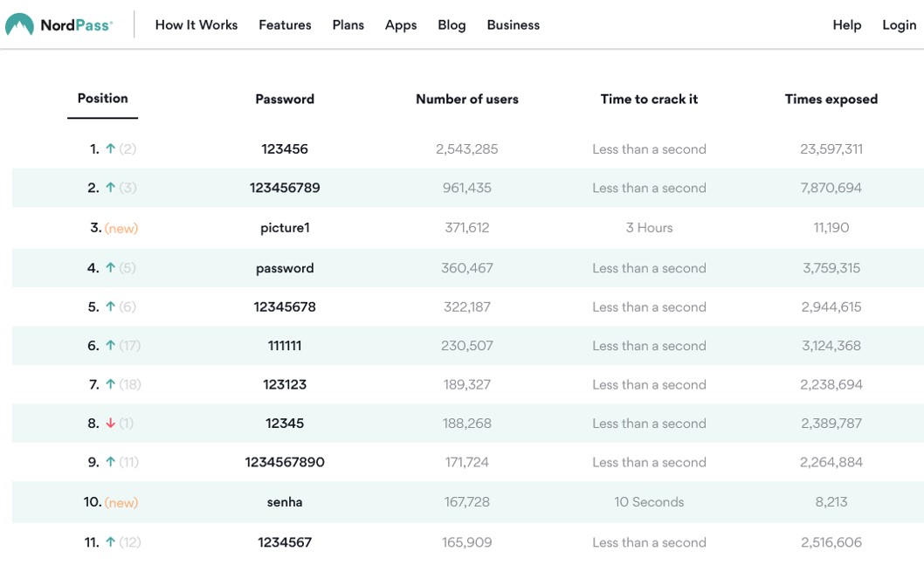Click the up arrow in the password row

[x=110, y=268]
